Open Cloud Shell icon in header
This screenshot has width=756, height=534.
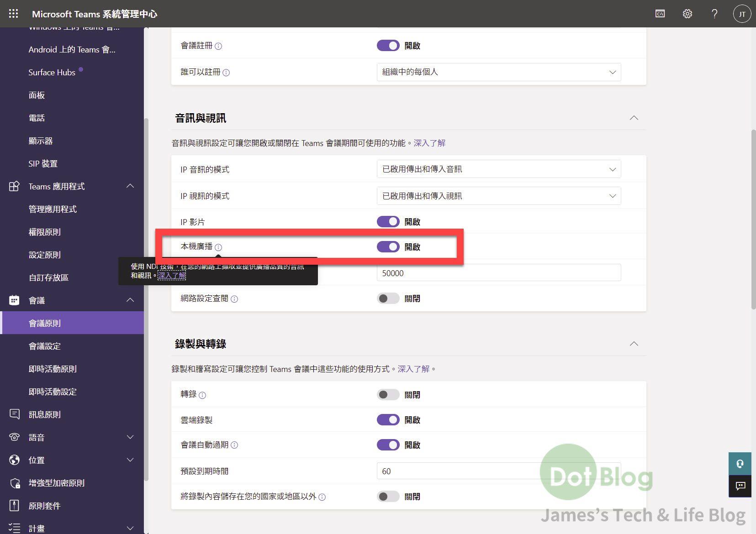(660, 14)
